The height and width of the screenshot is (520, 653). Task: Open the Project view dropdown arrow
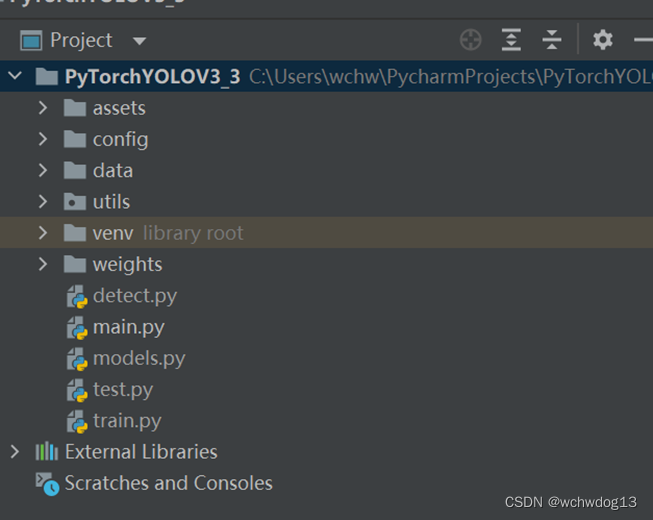point(139,41)
